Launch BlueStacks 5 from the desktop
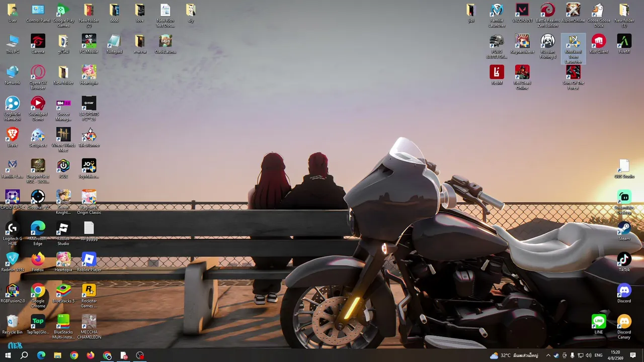Viewport: 644px width, 362px height. pos(63,293)
